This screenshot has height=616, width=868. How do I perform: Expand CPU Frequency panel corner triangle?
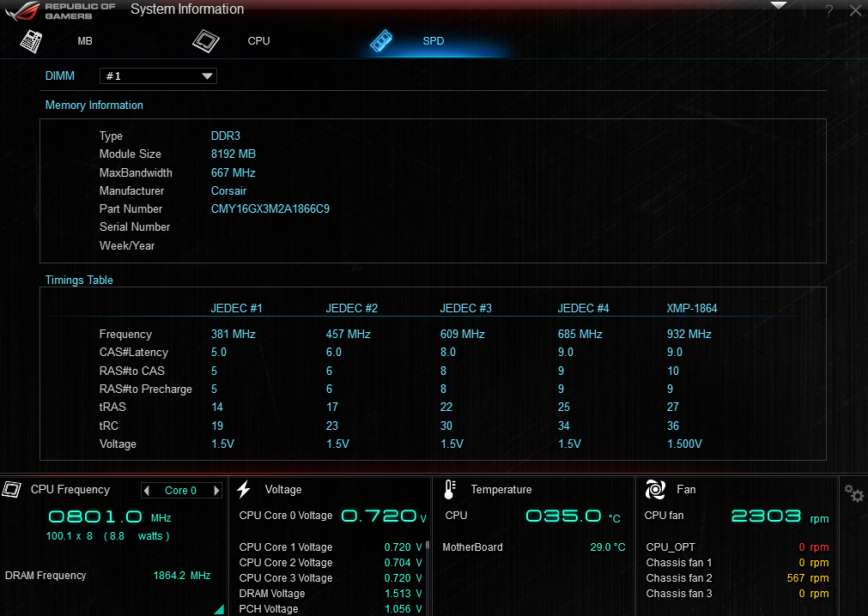click(219, 609)
